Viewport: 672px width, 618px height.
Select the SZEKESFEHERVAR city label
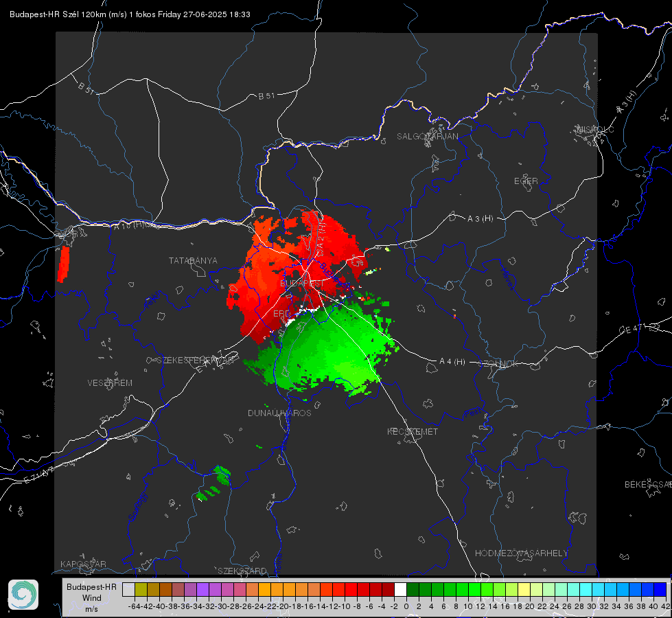[x=197, y=360]
